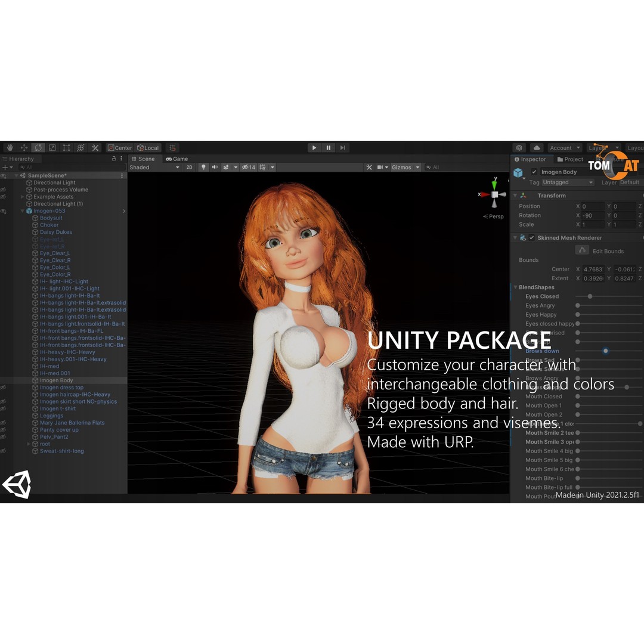Toggle Imogen Body active checkbox
Image resolution: width=644 pixels, height=644 pixels.
pyautogui.click(x=534, y=172)
